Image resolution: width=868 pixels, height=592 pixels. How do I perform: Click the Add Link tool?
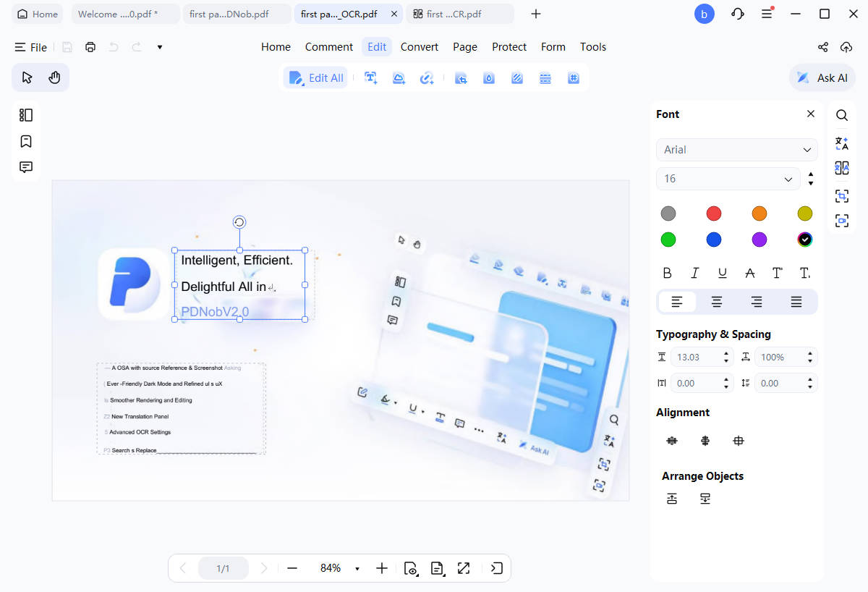pos(427,78)
